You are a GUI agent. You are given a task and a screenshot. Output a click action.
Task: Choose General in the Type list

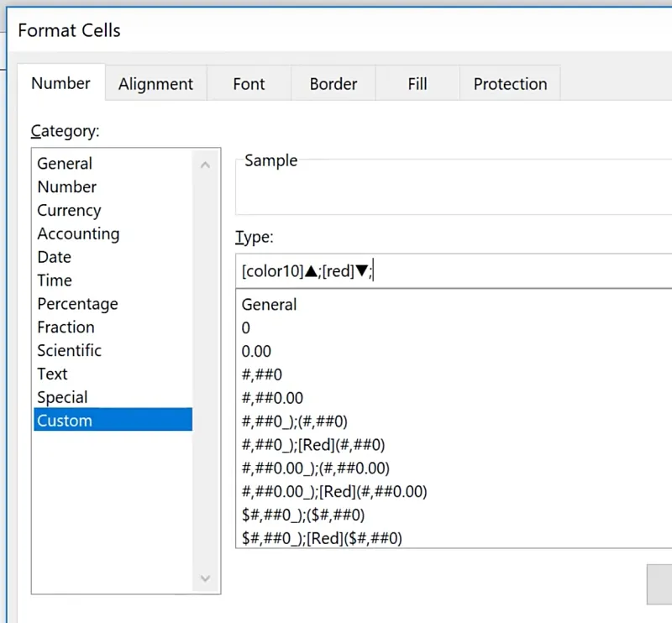pyautogui.click(x=269, y=305)
